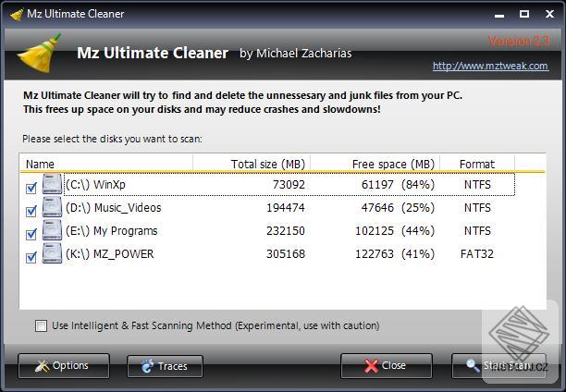
Task: Click the NTFS cell in WinXp row
Action: tap(477, 185)
